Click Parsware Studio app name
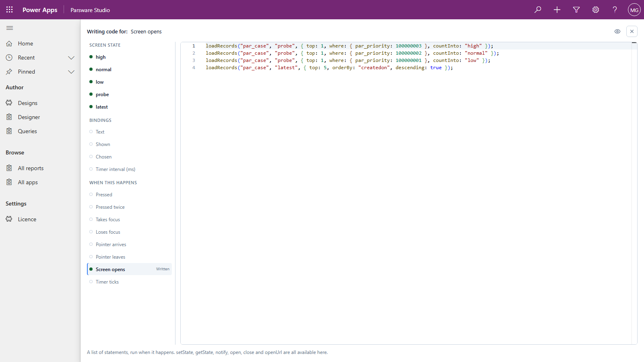Viewport: 644px width, 362px height. coord(90,10)
